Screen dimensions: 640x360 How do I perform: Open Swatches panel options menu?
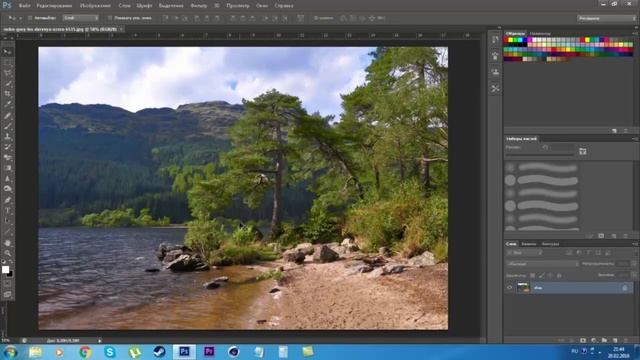tap(635, 33)
